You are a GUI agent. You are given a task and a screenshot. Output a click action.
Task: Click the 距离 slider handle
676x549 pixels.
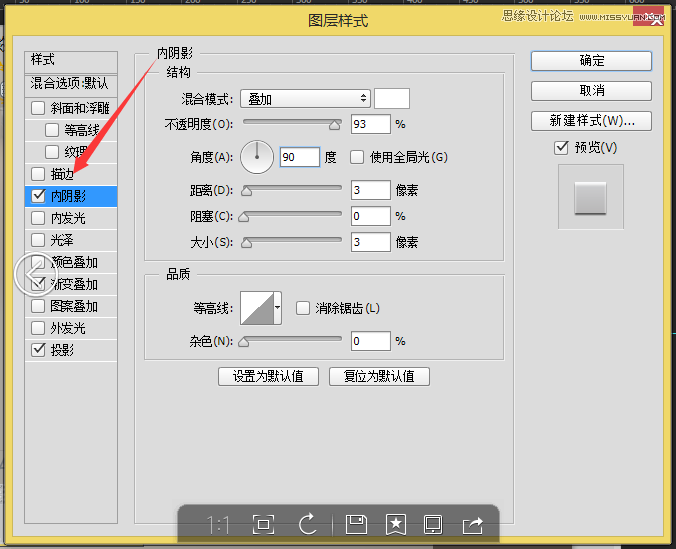[246, 191]
